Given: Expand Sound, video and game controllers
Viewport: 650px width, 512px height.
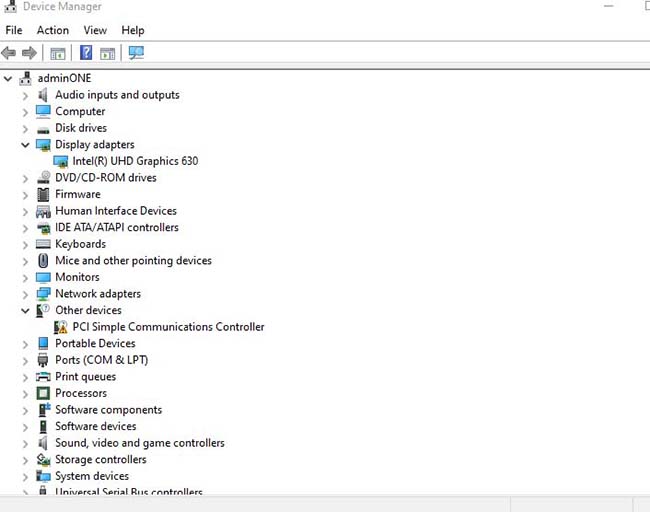Looking at the screenshot, I should tap(25, 444).
